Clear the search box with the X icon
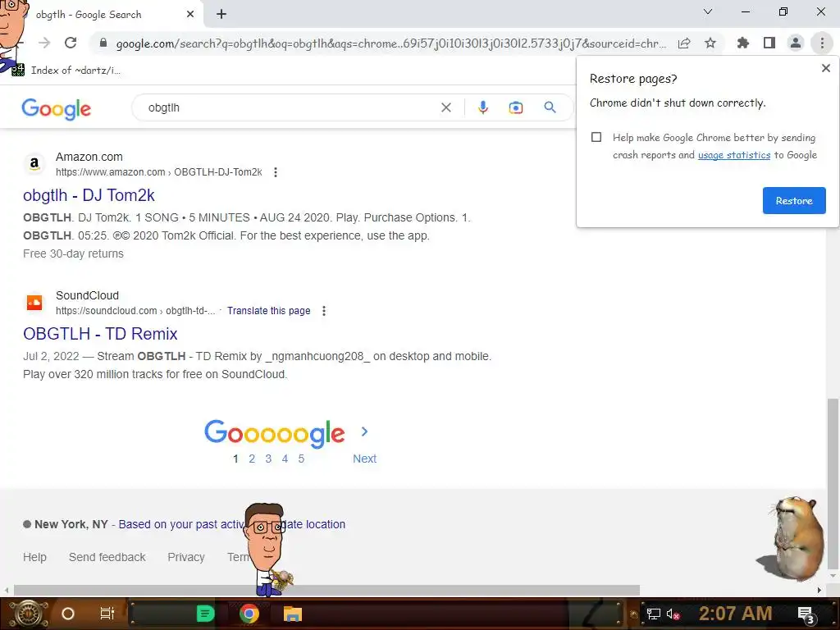The width and height of the screenshot is (840, 630). click(x=445, y=107)
